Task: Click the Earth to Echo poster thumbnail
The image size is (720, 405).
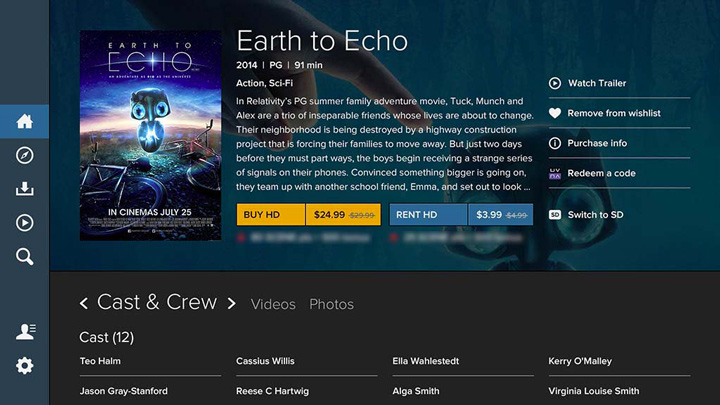Action: coord(150,135)
